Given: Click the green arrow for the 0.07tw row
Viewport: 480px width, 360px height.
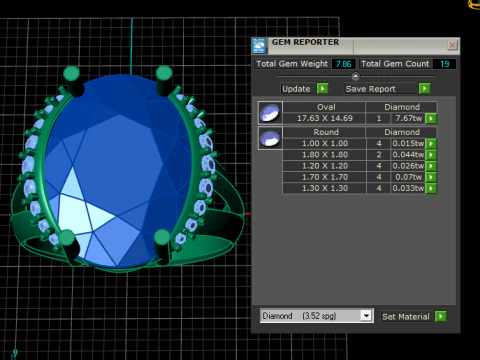Looking at the screenshot, I should tap(431, 177).
